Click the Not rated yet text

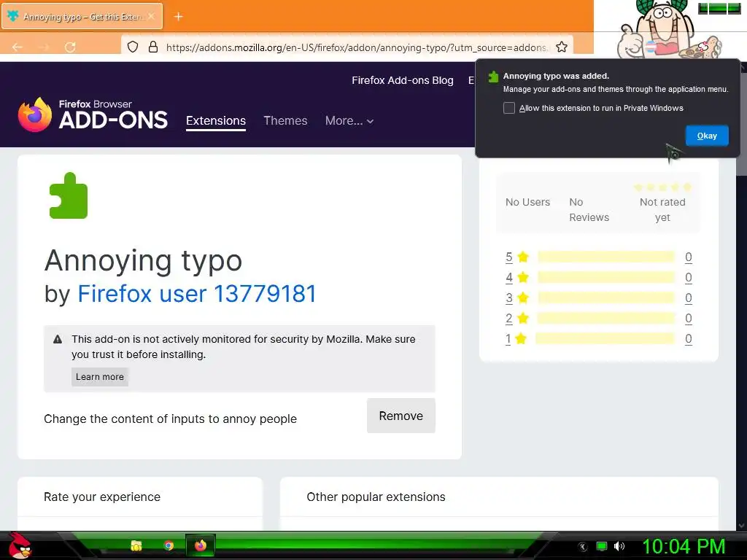(662, 209)
